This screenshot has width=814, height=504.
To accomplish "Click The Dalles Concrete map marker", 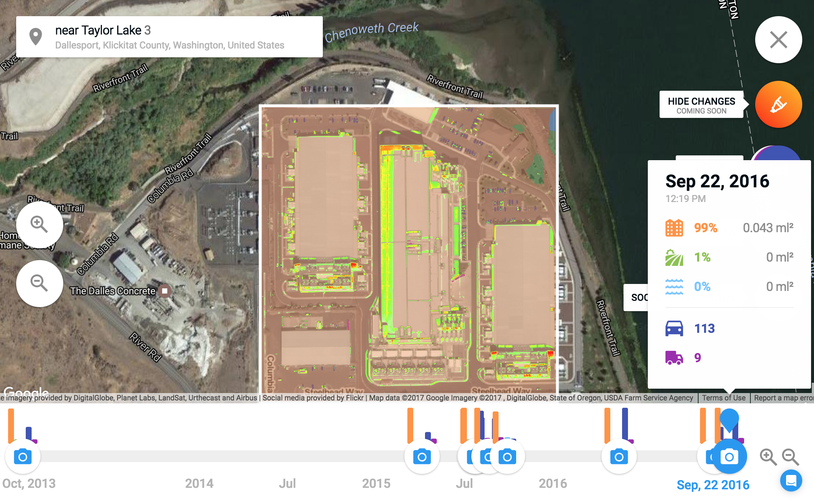I will tap(165, 291).
